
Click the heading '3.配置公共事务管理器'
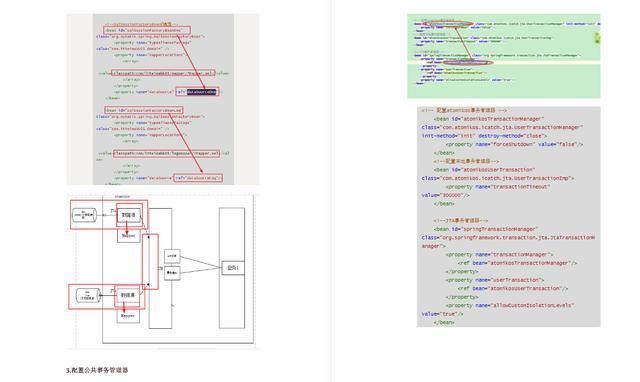(x=97, y=370)
